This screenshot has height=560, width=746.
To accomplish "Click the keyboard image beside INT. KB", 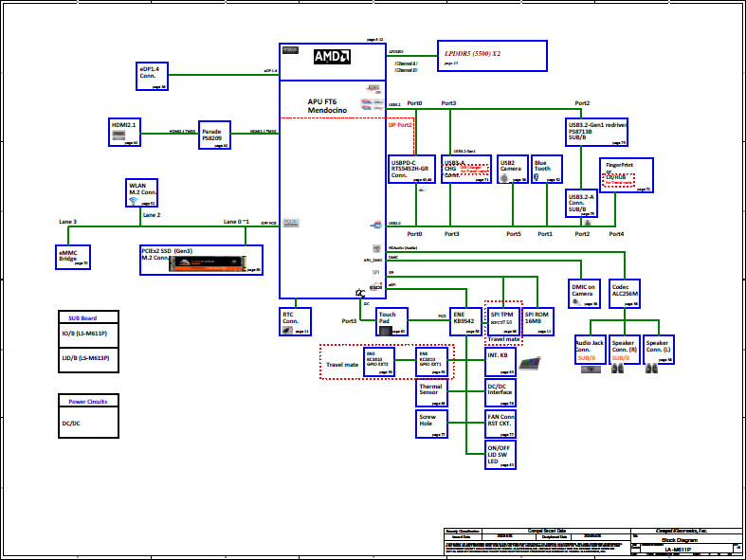I will [530, 364].
